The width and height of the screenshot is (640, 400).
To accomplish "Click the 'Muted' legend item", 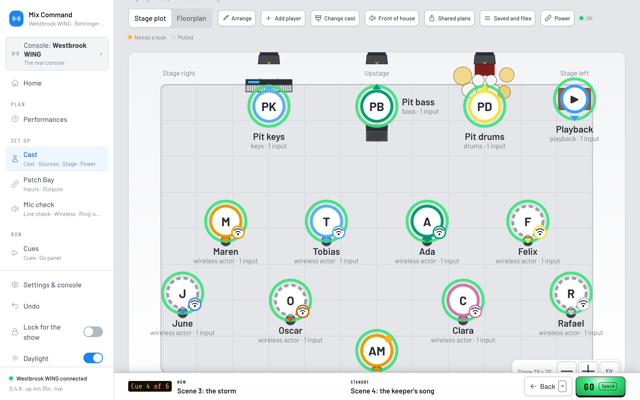I will [x=182, y=38].
